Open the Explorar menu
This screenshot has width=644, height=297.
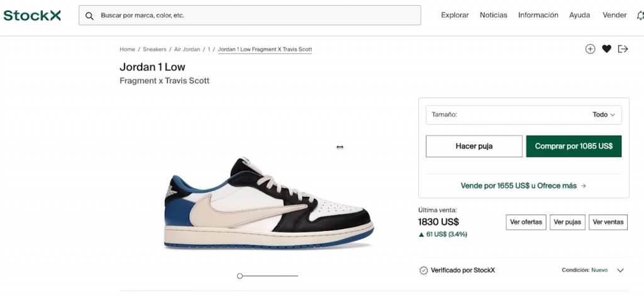click(455, 15)
